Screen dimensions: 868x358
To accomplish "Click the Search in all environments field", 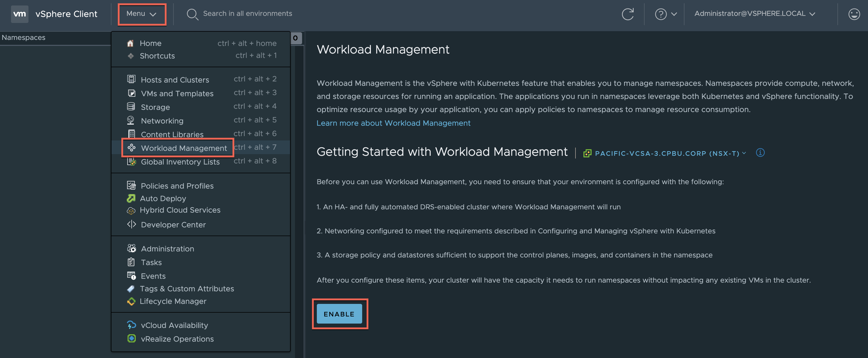I will 247,13.
